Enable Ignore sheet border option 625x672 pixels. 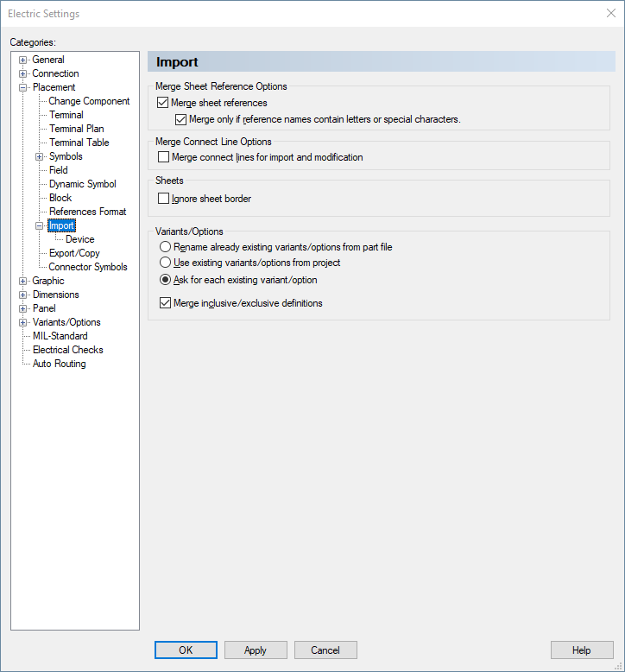[x=164, y=199]
